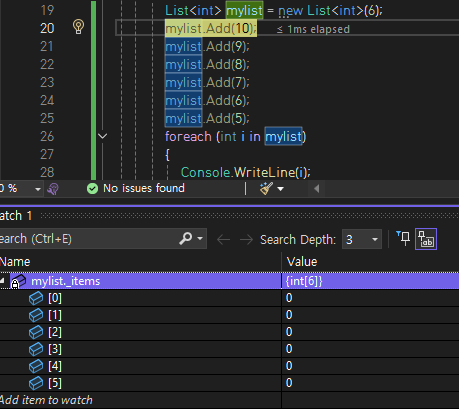Image resolution: width=459 pixels, height=409 pixels.
Task: Click the Watch 1 panel title
Action: point(16,216)
